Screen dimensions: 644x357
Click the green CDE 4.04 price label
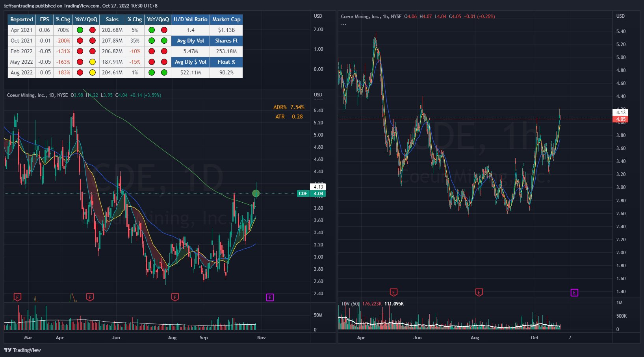tap(312, 193)
